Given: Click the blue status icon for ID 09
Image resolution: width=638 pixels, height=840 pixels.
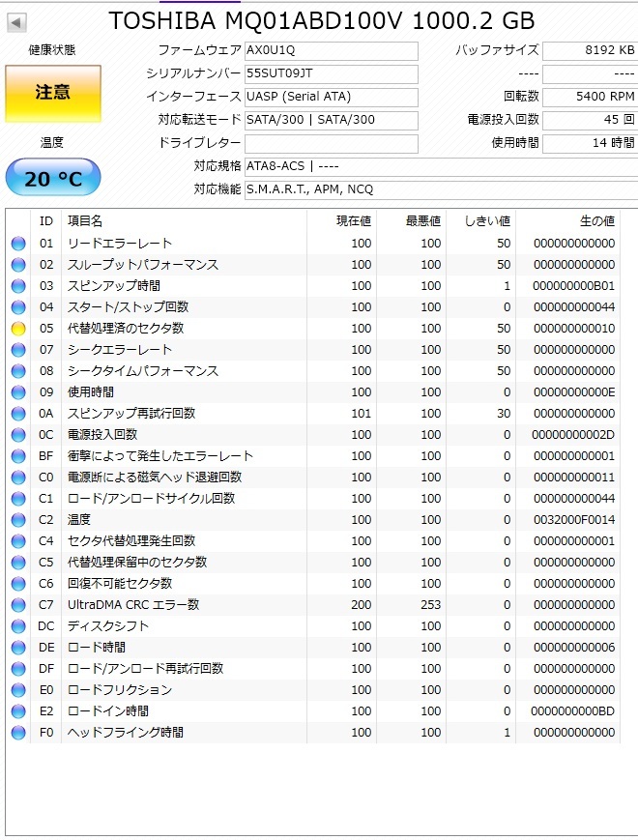Looking at the screenshot, I should pyautogui.click(x=18, y=392).
